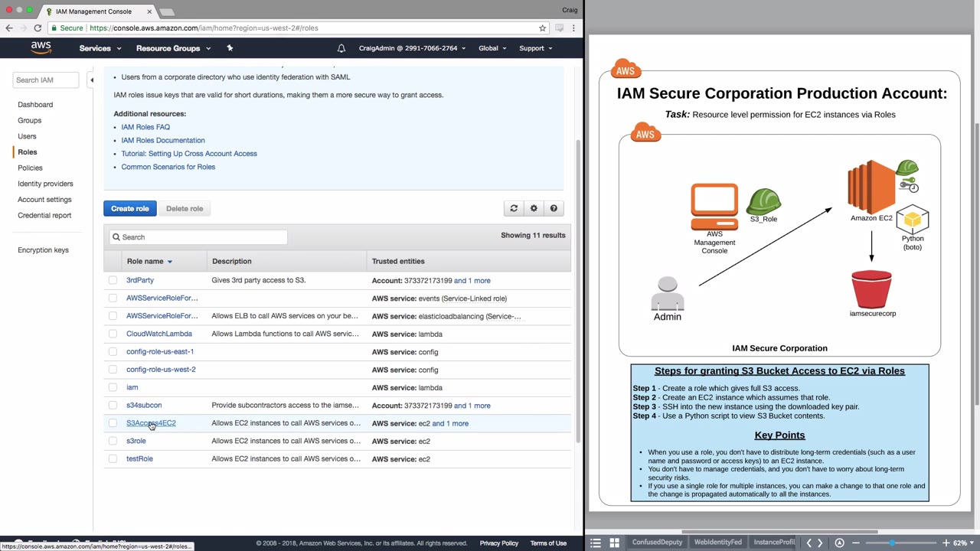Open the Encryption keys sidebar item
980x551 pixels.
43,250
